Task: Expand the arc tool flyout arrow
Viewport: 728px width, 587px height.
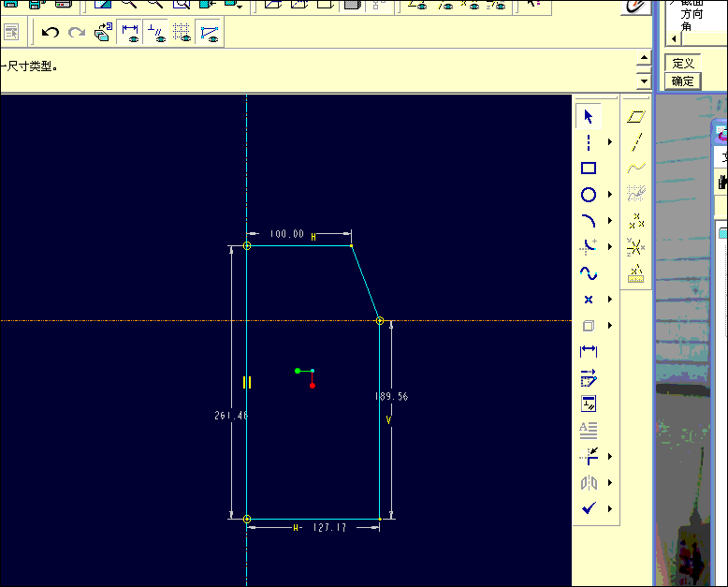Action: (610, 221)
